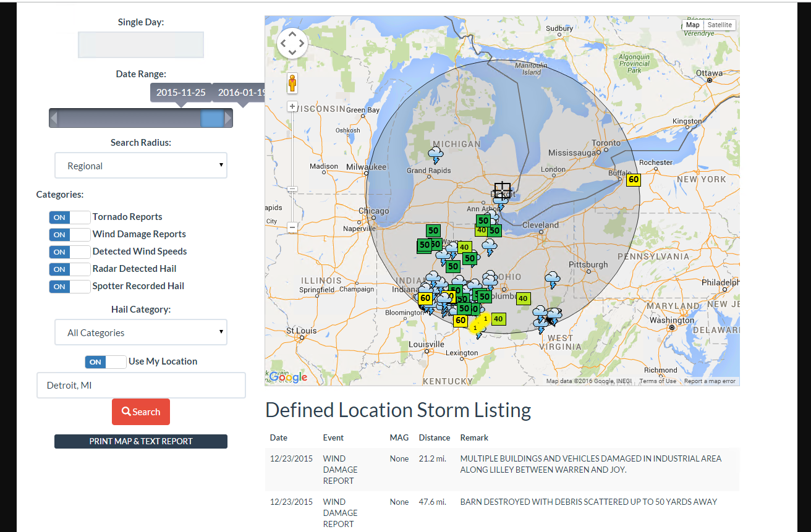Image resolution: width=811 pixels, height=532 pixels.
Task: Click the 40 marker east of Columbus
Action: tap(523, 298)
